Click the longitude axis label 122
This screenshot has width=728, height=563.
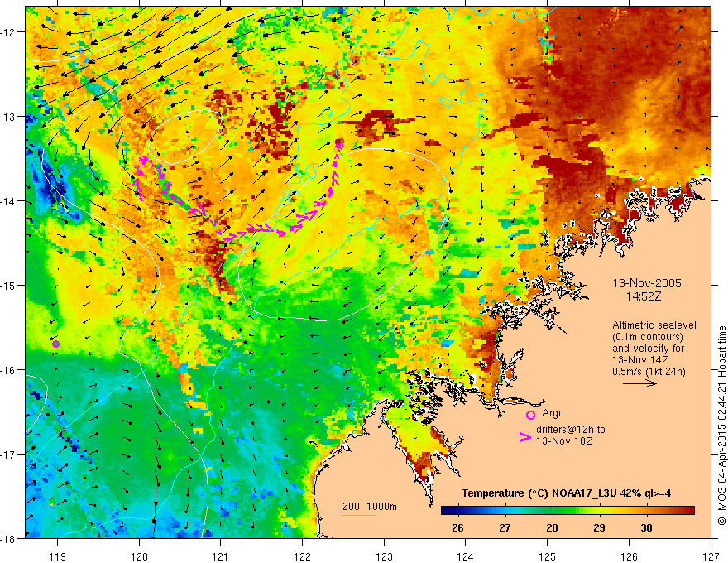pos(303,556)
